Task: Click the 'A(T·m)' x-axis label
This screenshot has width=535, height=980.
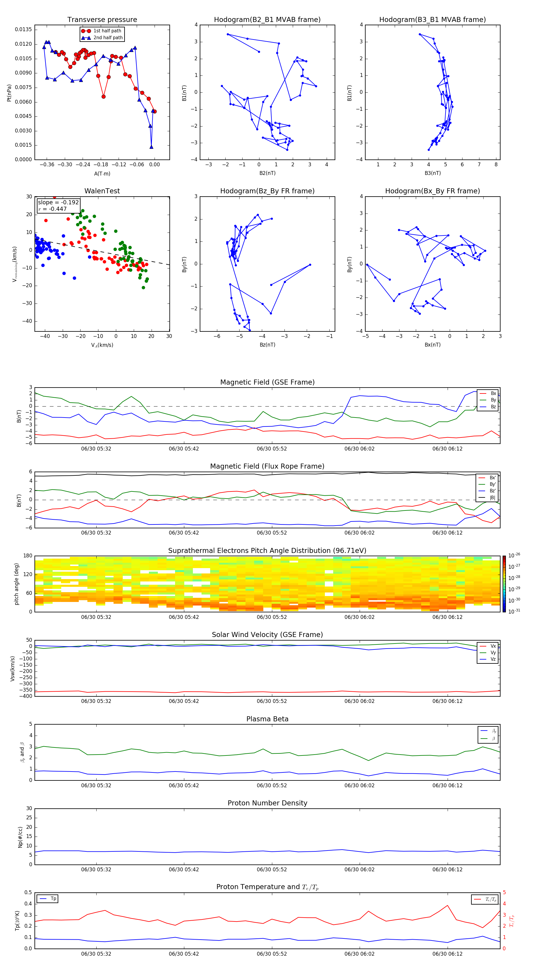Action: (x=102, y=174)
